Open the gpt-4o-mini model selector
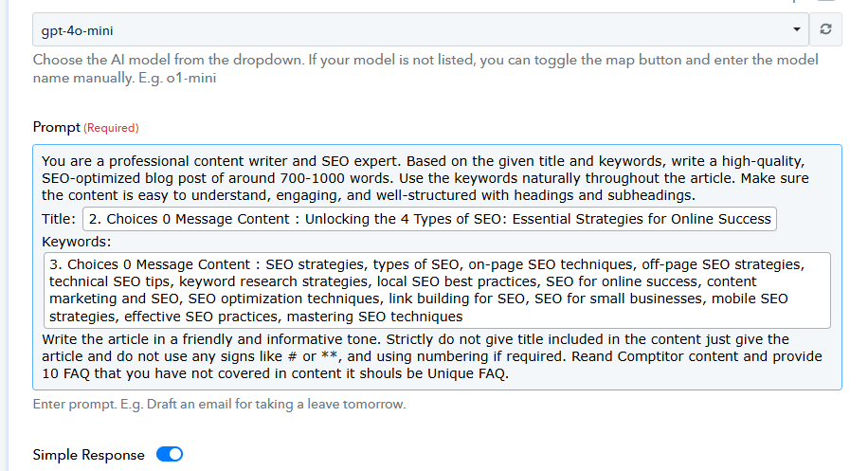Screen dimensions: 868x471 (421, 30)
